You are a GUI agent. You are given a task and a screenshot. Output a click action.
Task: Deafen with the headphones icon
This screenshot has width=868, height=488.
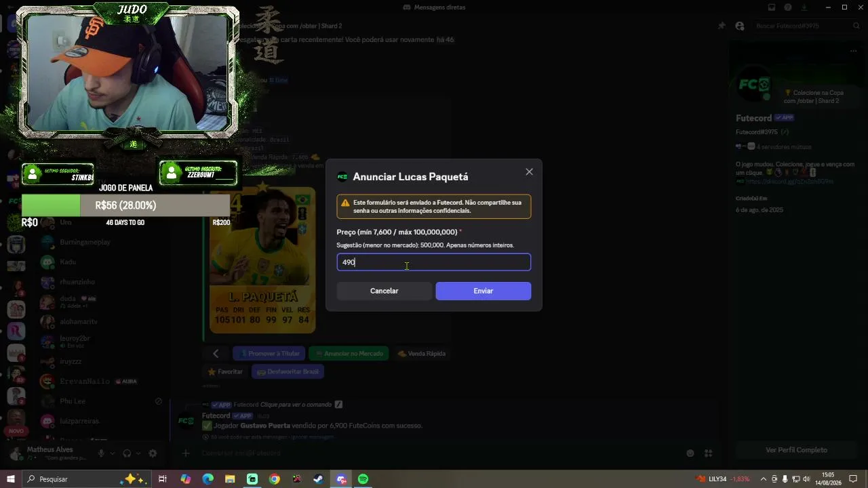pos(127,453)
